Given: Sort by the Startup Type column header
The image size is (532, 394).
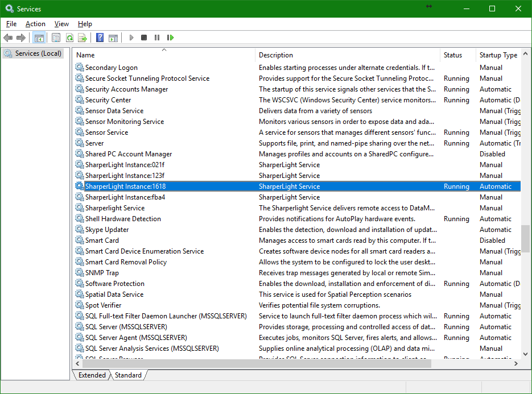Looking at the screenshot, I should 498,55.
